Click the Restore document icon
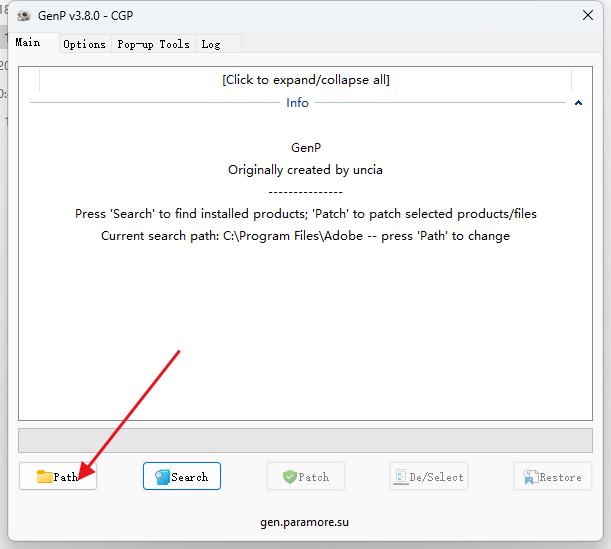The image size is (611, 549). click(x=530, y=477)
